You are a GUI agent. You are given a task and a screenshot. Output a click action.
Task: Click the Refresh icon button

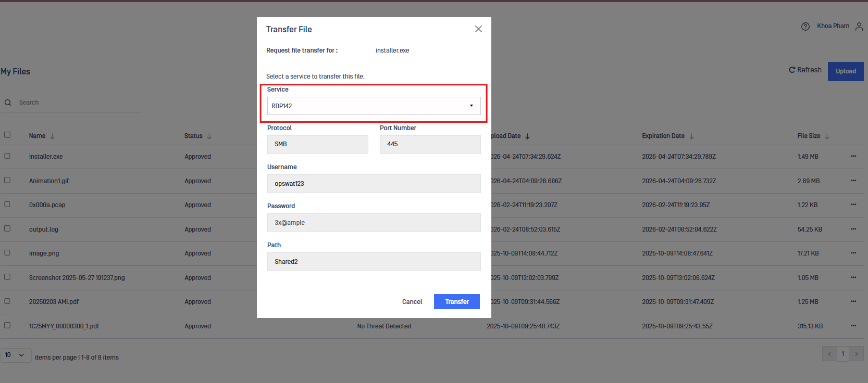(x=792, y=70)
